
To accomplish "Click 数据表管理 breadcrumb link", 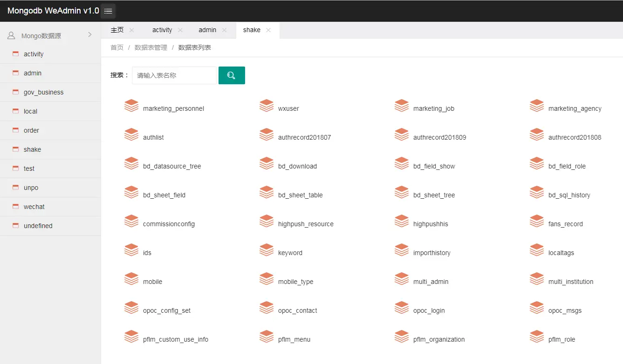I will pyautogui.click(x=151, y=47).
